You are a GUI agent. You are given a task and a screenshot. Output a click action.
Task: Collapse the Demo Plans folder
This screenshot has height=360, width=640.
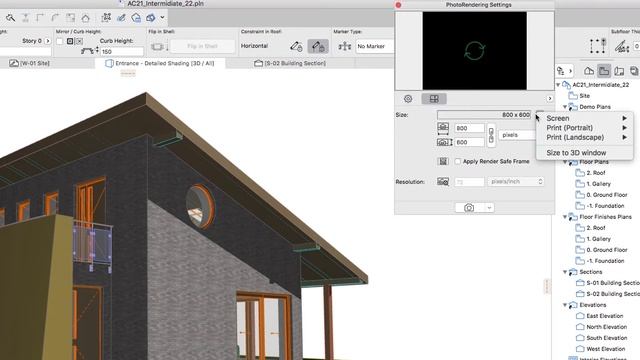565,107
